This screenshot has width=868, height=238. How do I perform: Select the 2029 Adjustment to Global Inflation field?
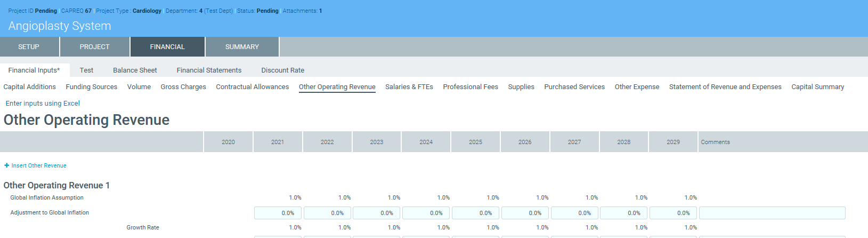673,213
